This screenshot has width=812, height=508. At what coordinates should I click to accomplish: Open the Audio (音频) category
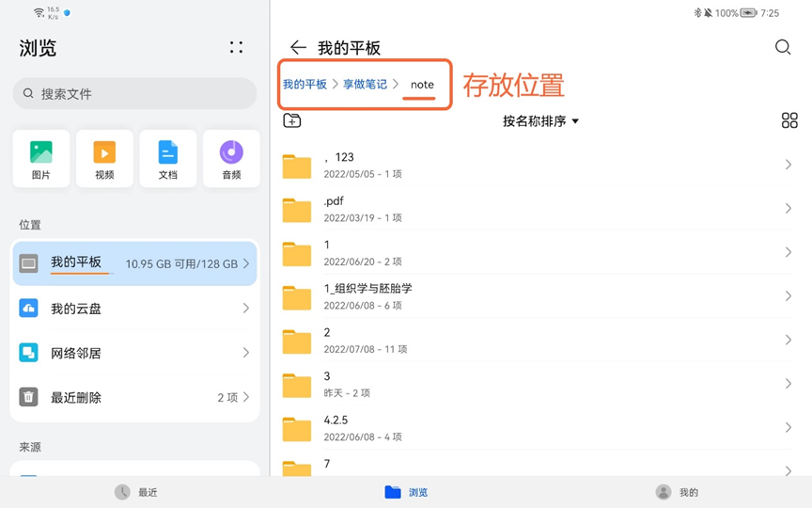point(231,158)
